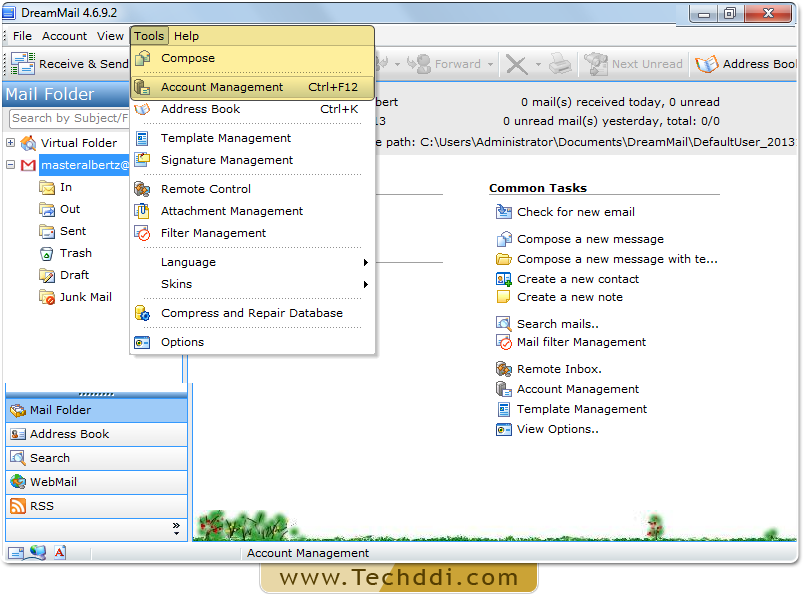This screenshot has height=594, width=803.
Task: Collapse the masteralbertz account tree node
Action: [x=11, y=165]
